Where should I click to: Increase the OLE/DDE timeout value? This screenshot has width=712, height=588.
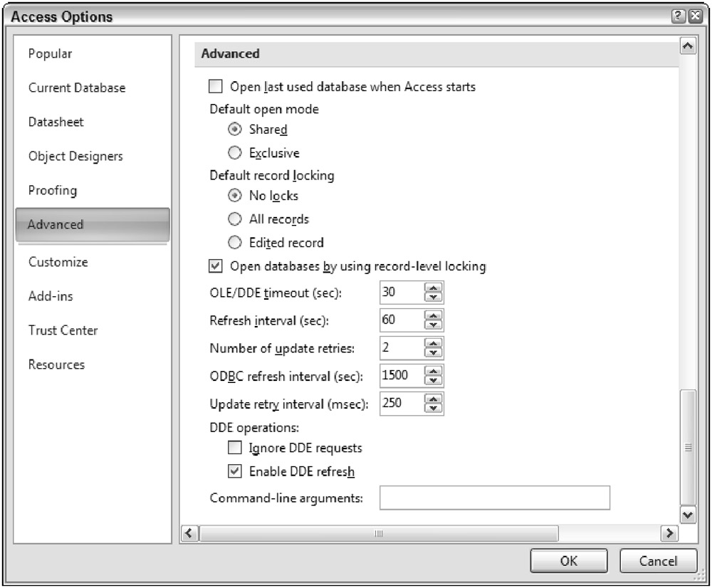click(x=433, y=288)
